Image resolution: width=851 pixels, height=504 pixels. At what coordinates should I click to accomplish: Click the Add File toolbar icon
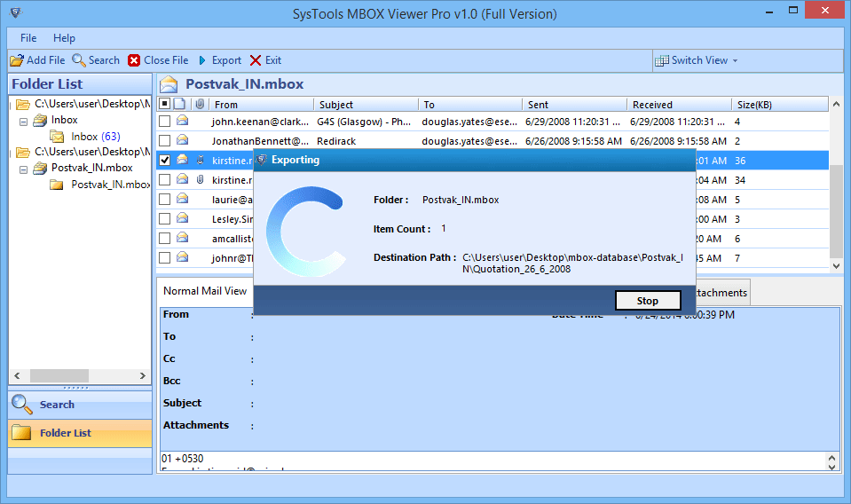[x=17, y=60]
